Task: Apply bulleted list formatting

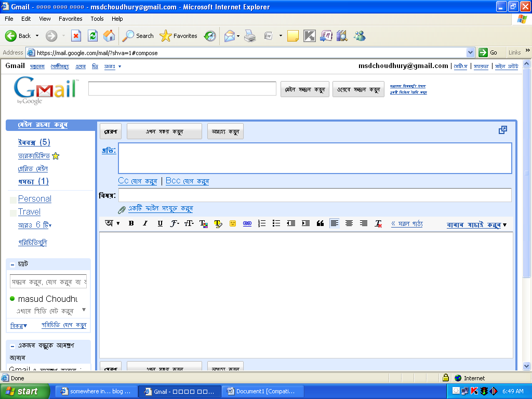Action: point(276,223)
